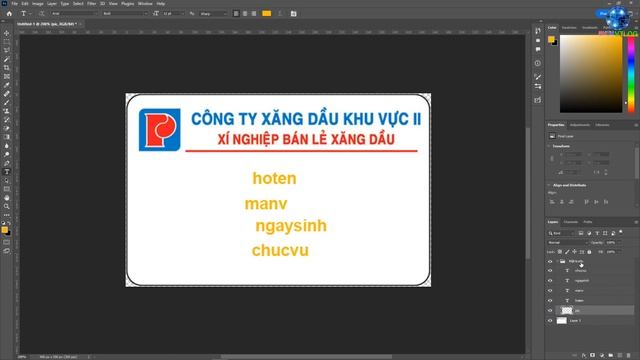Switch to the Channels tab
The width and height of the screenshot is (640, 360).
571,222
